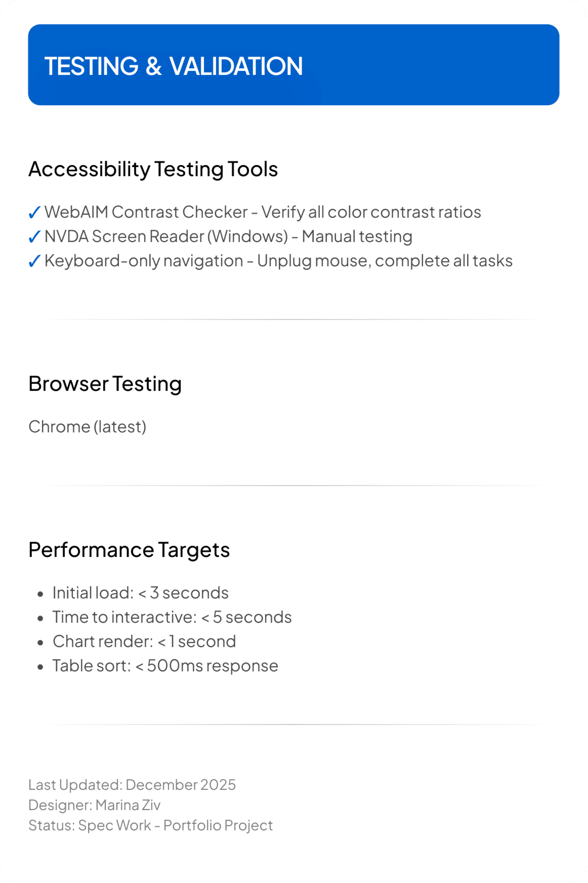Click the checkmark beside WebAIM Contrast Checker

tap(35, 213)
